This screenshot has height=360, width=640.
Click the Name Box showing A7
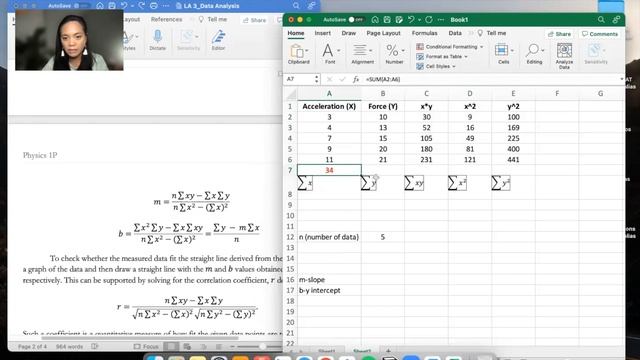point(299,79)
